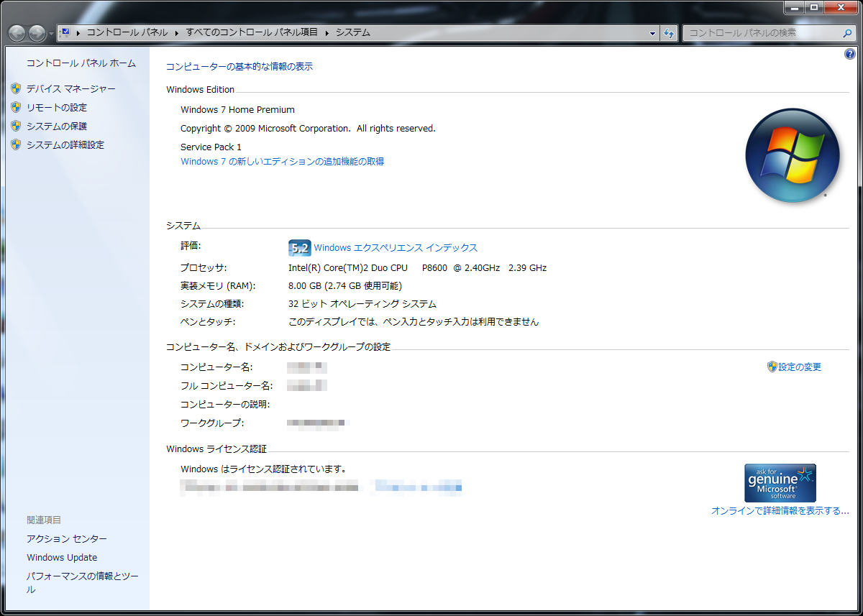The height and width of the screenshot is (616, 863).
Task: Click the Copyright © 2009 Microsoft Corporation line
Action: coord(308,129)
